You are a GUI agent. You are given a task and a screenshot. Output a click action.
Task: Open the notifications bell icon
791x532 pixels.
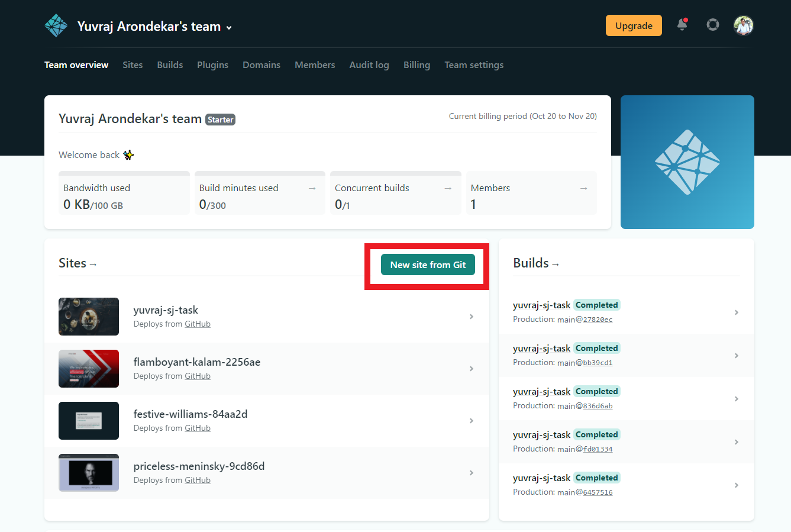681,25
